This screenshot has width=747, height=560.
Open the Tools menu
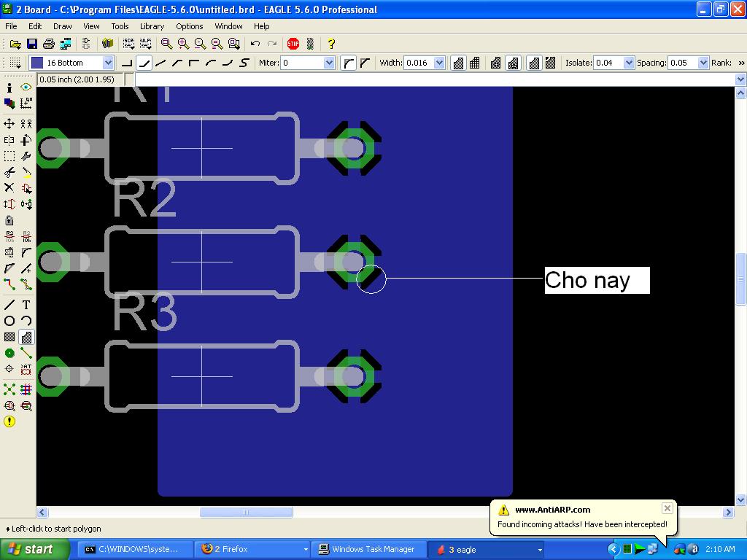pyautogui.click(x=120, y=26)
